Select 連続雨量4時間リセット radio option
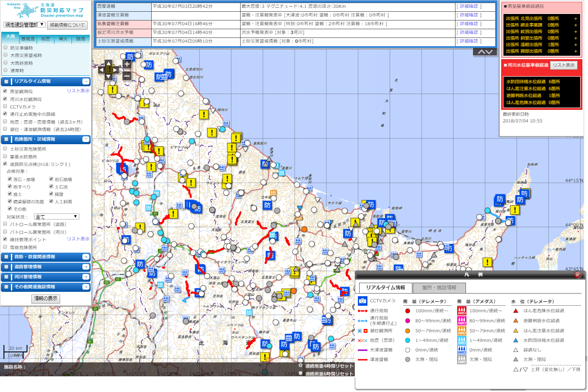The height and width of the screenshot is (392, 588). tap(300, 366)
